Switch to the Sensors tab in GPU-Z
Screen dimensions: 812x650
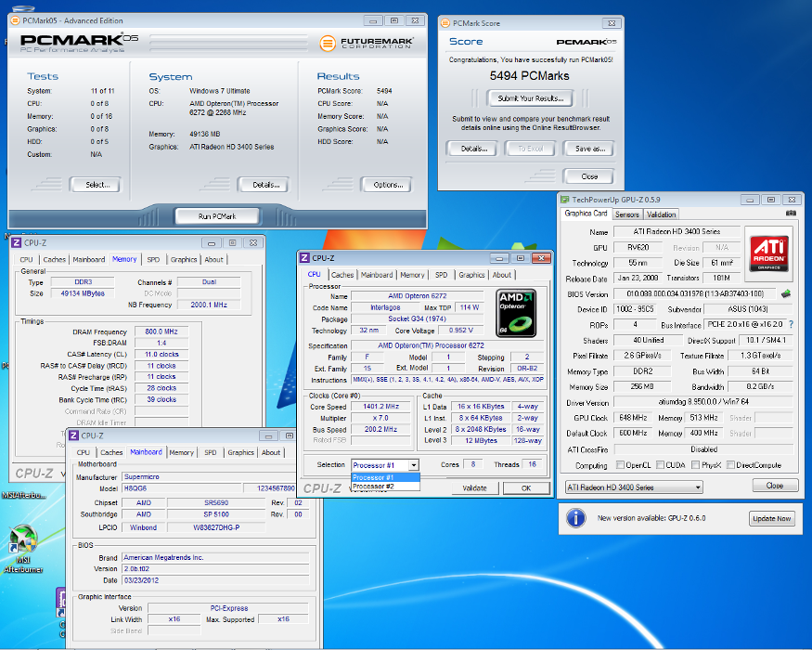click(x=627, y=214)
